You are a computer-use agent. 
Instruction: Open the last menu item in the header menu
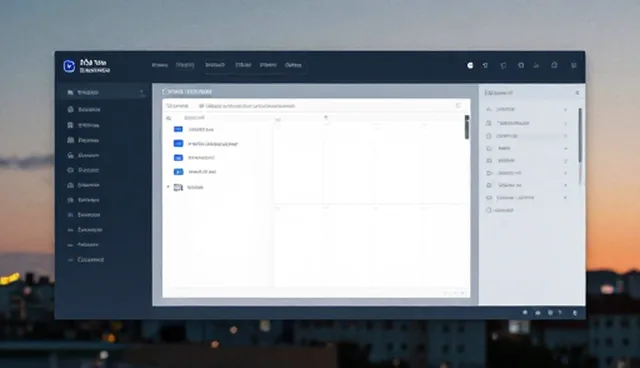point(293,65)
